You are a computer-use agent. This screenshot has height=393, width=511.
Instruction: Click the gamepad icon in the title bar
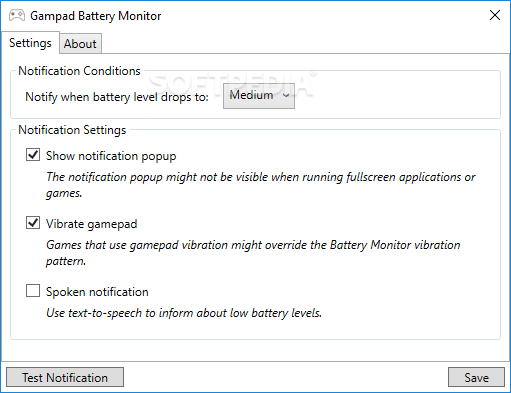(17, 16)
